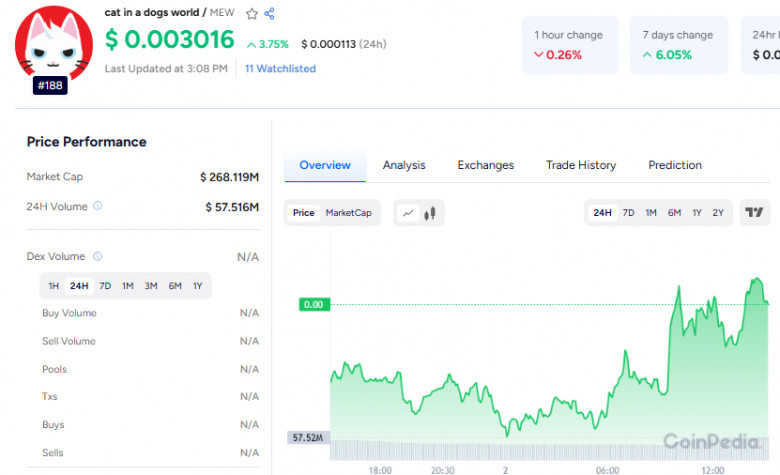Set chart range to 7D

tap(628, 213)
